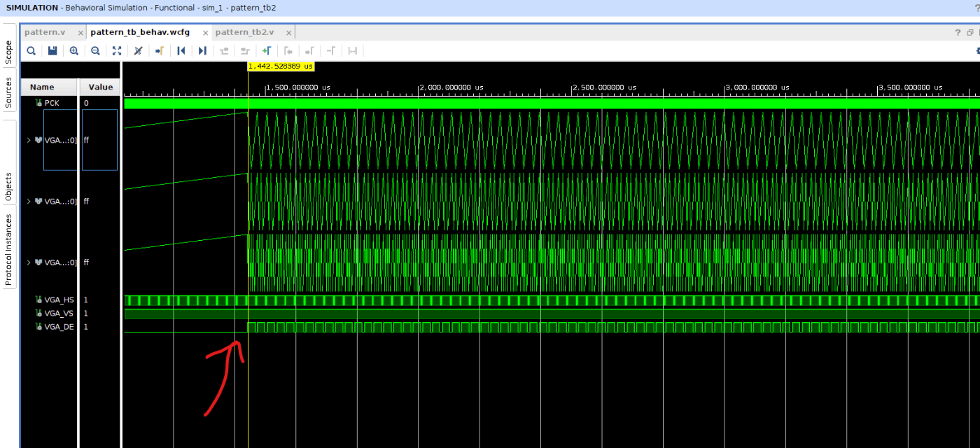Viewport: 980px width, 448px height.
Task: Jump to time zero
Action: (x=181, y=50)
